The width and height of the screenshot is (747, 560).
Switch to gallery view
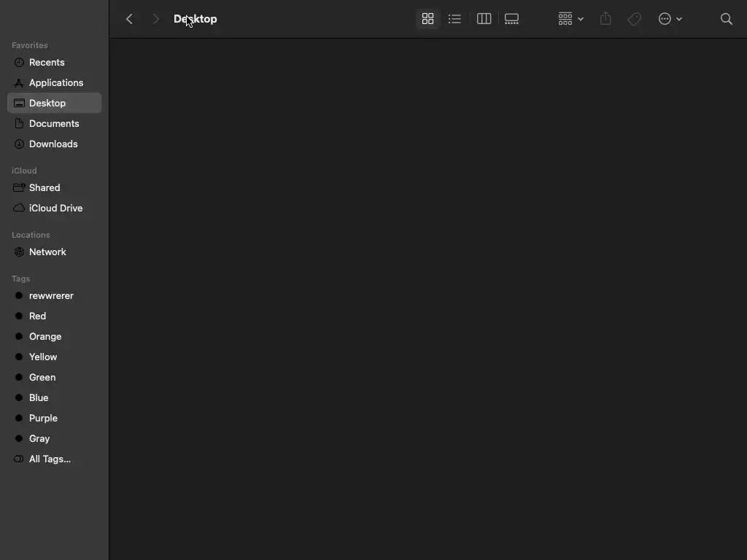click(x=511, y=19)
